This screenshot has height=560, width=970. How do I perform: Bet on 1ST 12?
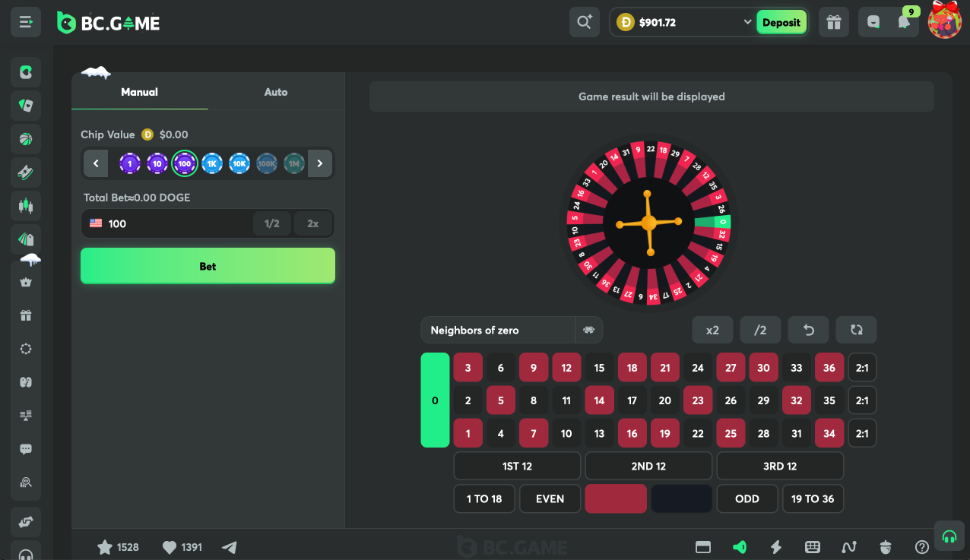point(517,467)
